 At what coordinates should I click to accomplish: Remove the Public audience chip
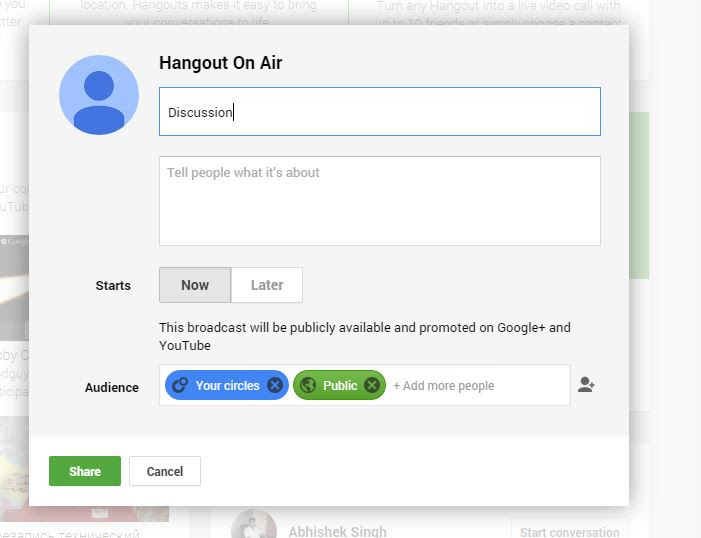(372, 385)
